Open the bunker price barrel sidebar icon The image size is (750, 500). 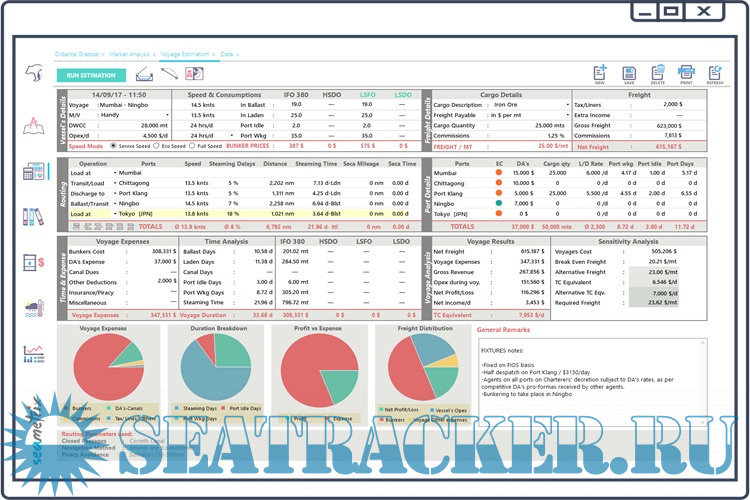pyautogui.click(x=33, y=262)
